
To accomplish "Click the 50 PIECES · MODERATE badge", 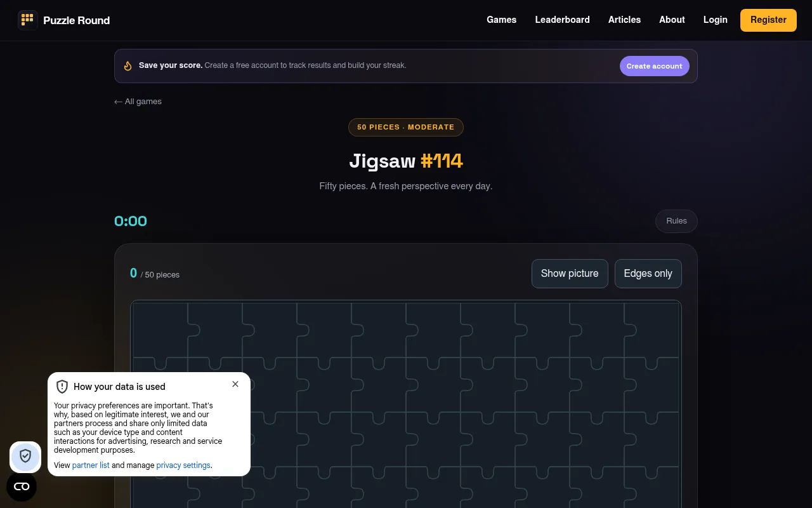I will (x=406, y=127).
